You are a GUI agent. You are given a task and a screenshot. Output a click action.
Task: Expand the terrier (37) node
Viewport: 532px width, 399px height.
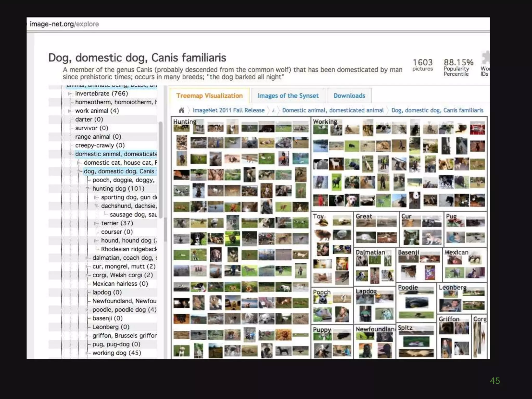(96, 223)
